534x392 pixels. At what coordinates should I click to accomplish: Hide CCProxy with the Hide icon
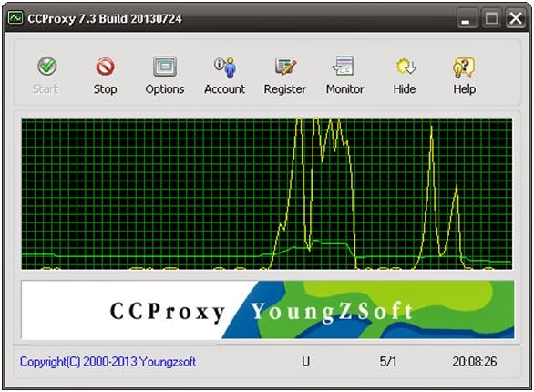point(406,66)
